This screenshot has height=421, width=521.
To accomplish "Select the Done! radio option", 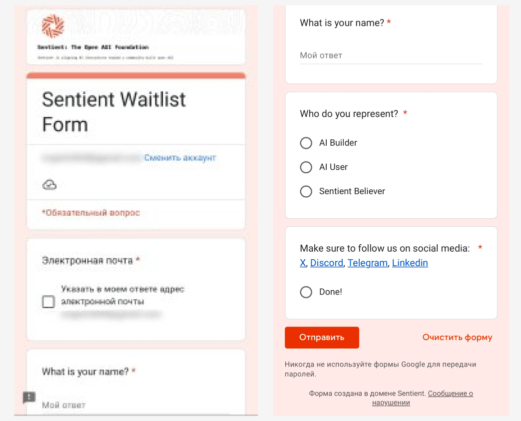I will pos(306,292).
